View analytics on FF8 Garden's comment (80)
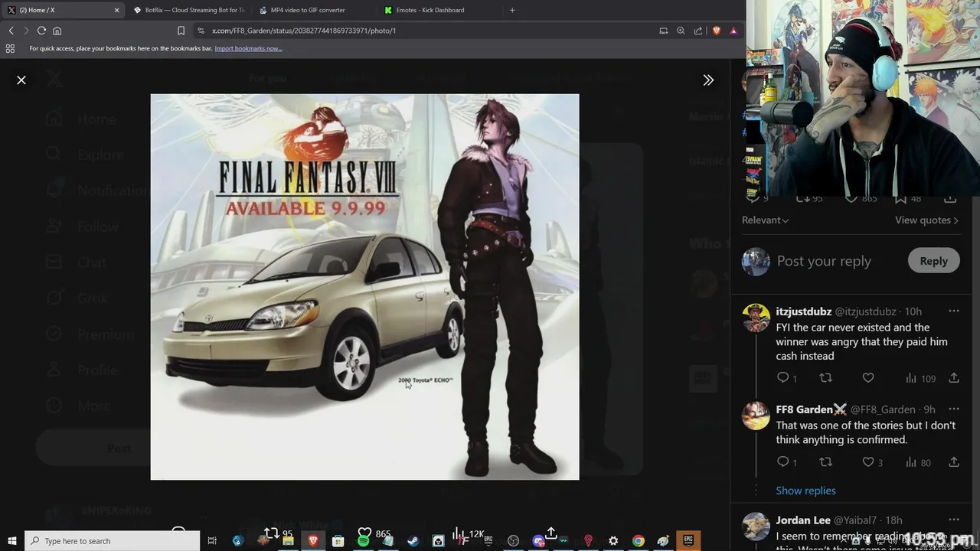Viewport: 980px width, 551px height. pyautogui.click(x=918, y=462)
